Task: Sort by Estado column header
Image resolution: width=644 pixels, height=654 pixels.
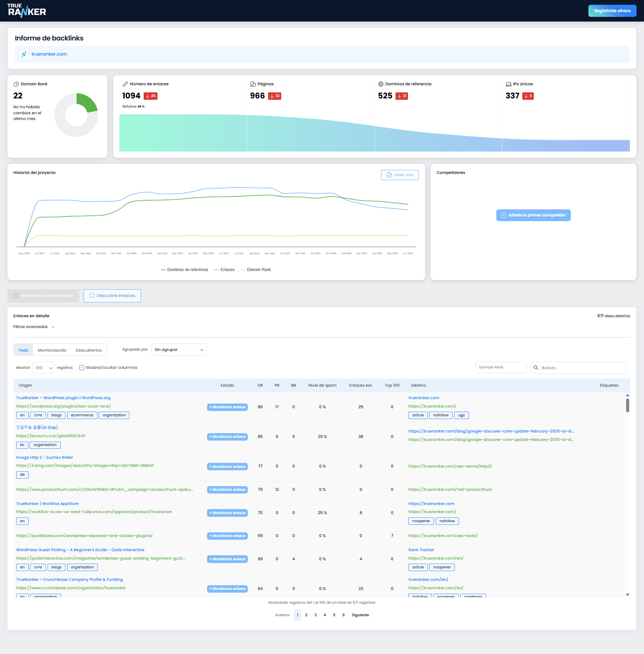Action: (227, 386)
